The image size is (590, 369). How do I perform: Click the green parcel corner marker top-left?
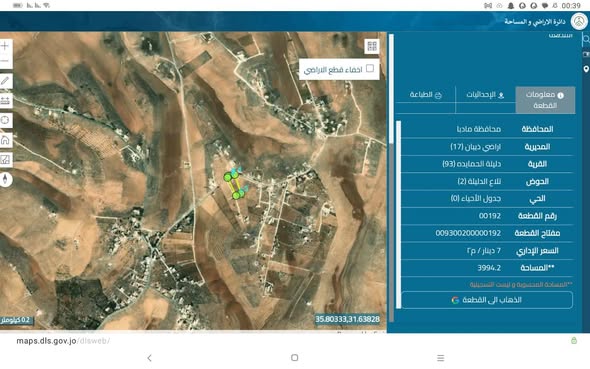pos(228,177)
